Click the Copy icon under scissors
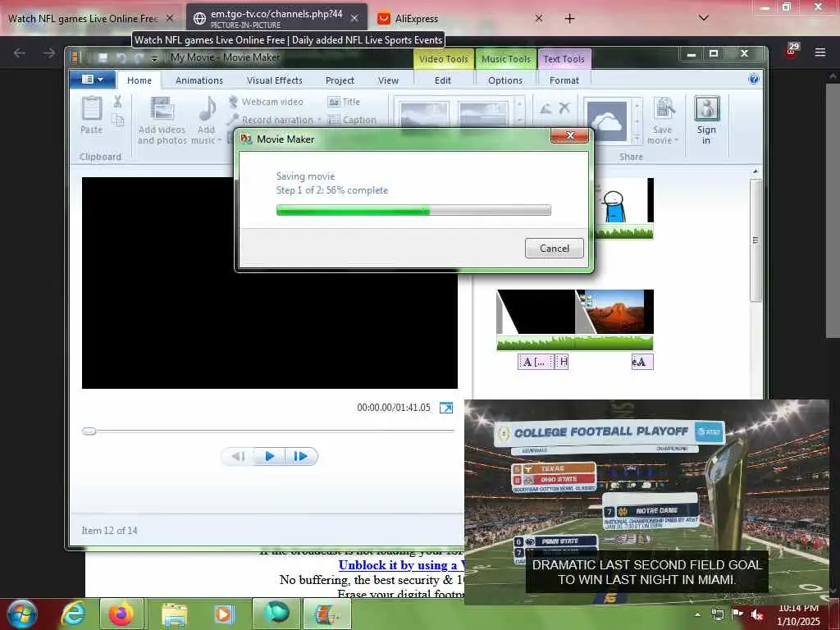This screenshot has height=630, width=840. pyautogui.click(x=117, y=120)
